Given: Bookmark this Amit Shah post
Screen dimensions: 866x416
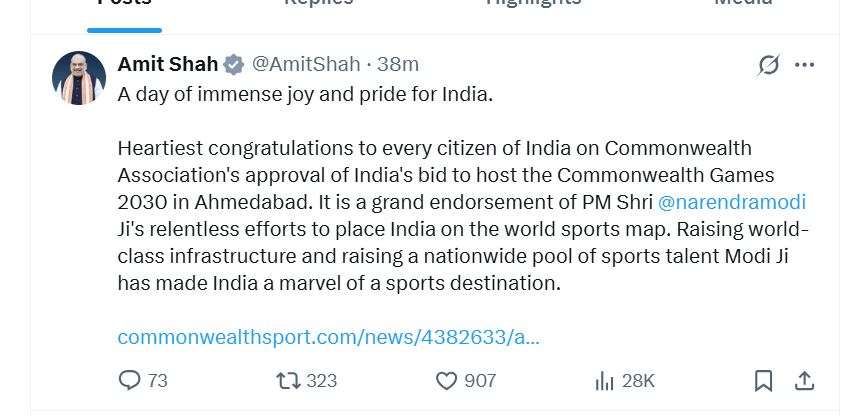Looking at the screenshot, I should coord(763,380).
